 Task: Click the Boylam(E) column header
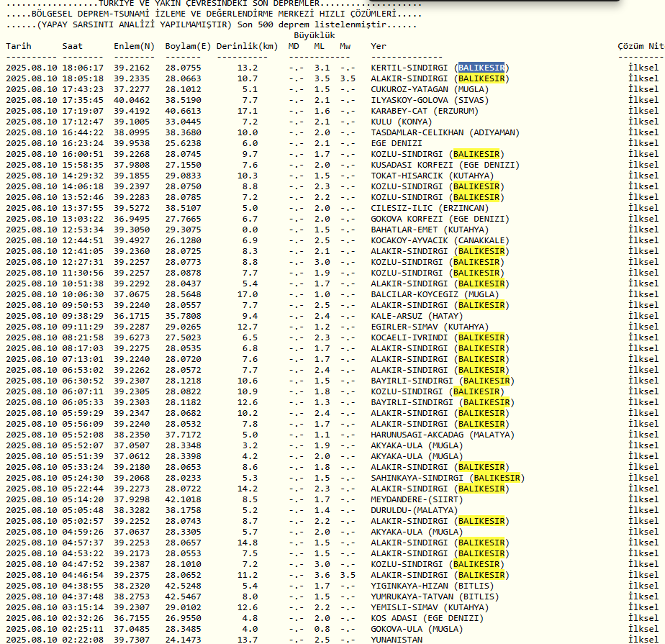188,46
